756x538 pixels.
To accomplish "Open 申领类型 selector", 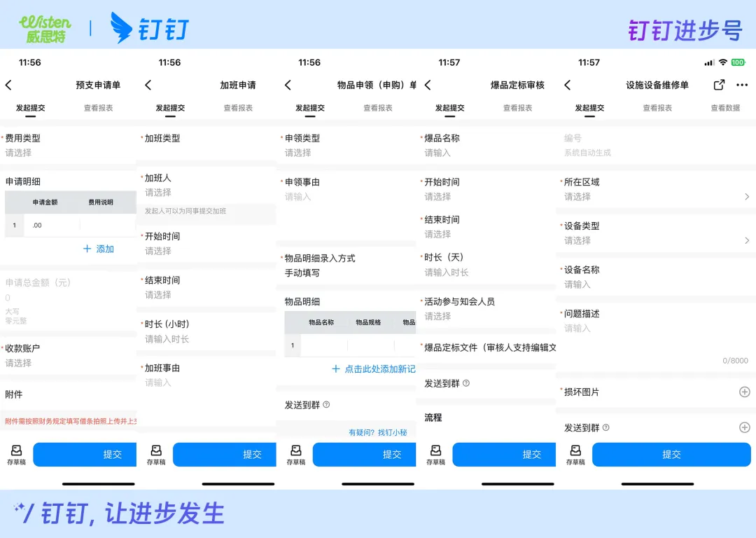I will point(346,145).
